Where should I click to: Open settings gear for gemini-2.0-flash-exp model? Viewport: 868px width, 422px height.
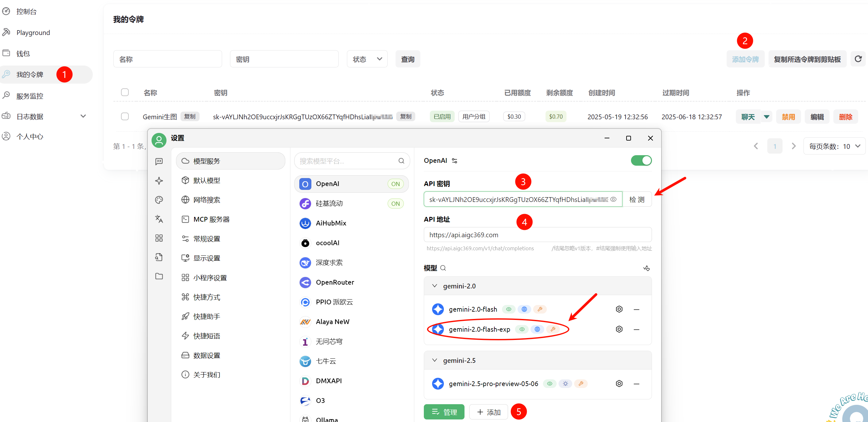(x=619, y=329)
